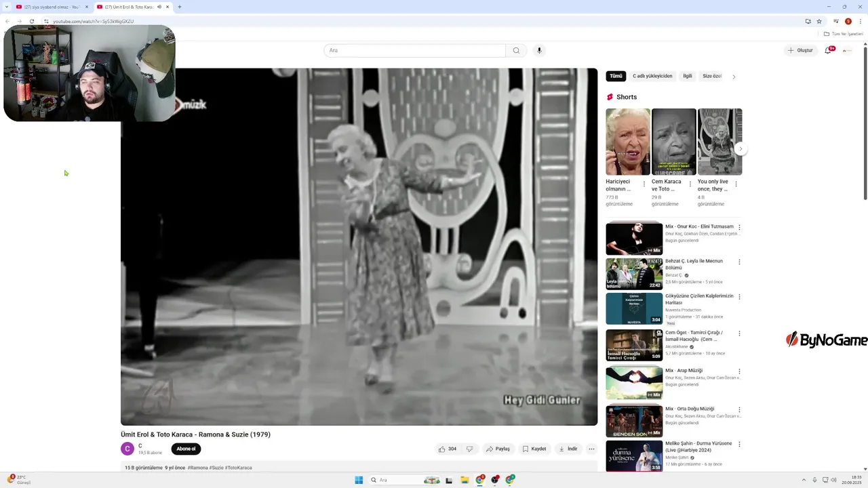Screen dimensions: 868x488
Task: Click the Paylaş share button
Action: point(498,449)
